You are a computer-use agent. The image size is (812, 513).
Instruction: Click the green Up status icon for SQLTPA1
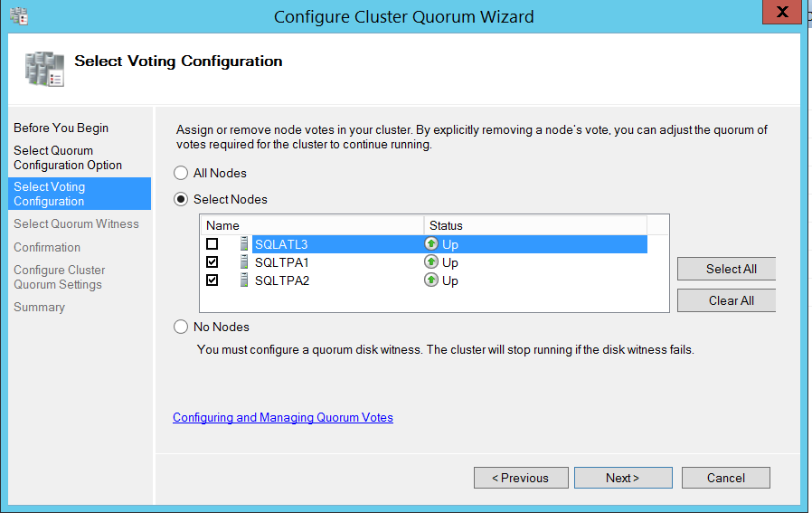(x=431, y=262)
